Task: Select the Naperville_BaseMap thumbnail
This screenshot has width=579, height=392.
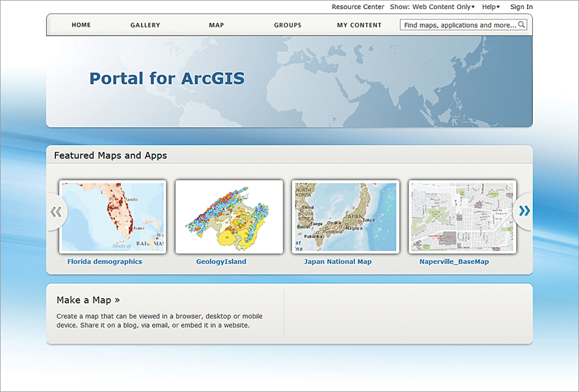Action: [463, 217]
